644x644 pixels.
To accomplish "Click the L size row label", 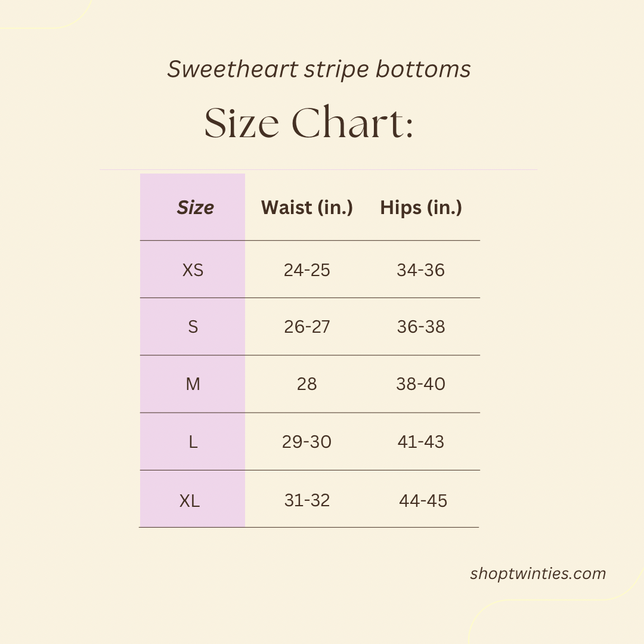I will (x=193, y=442).
